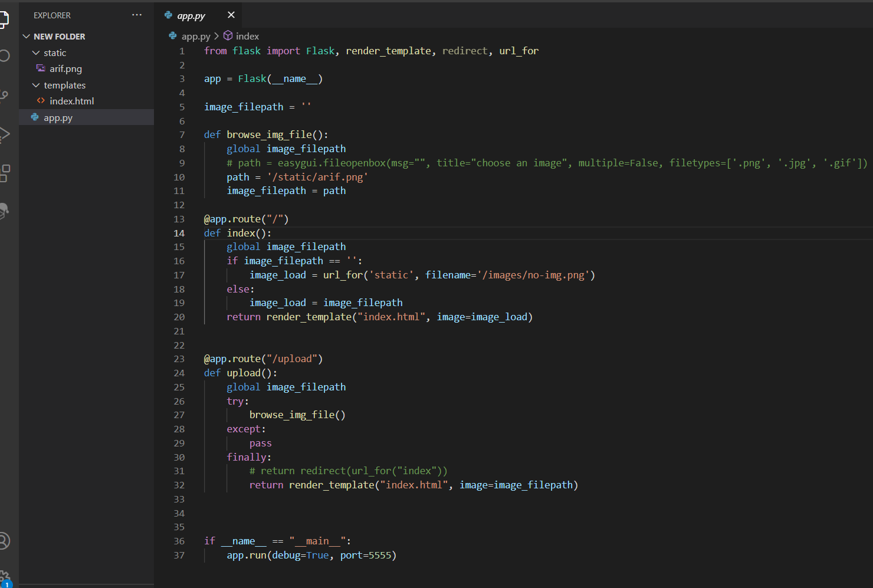Screen dimensions: 873x588
Task: Open the Search view in activity bar
Action: coord(4,56)
